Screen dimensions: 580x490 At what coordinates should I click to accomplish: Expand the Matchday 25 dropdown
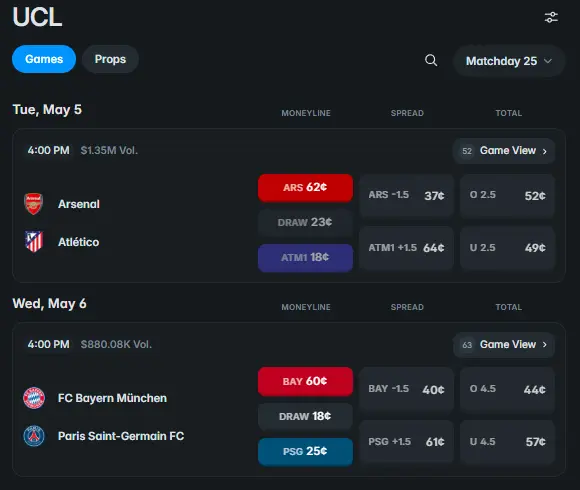click(509, 61)
